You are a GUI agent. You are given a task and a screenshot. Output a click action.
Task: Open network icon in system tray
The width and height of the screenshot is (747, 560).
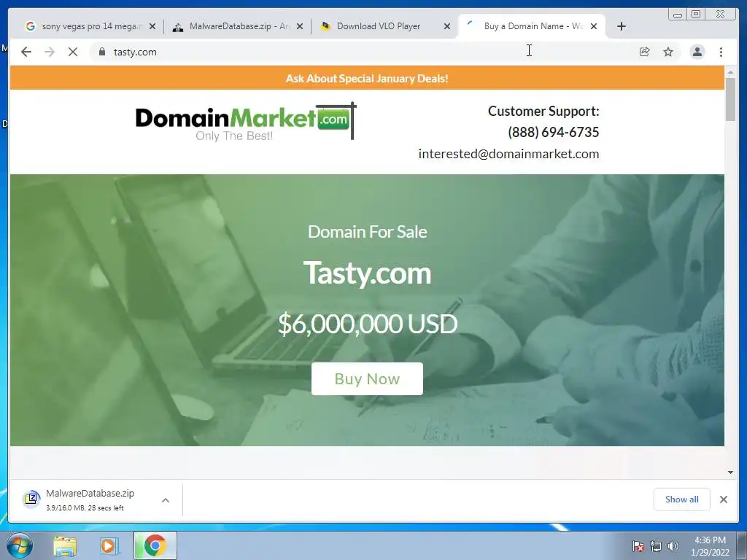tap(656, 546)
